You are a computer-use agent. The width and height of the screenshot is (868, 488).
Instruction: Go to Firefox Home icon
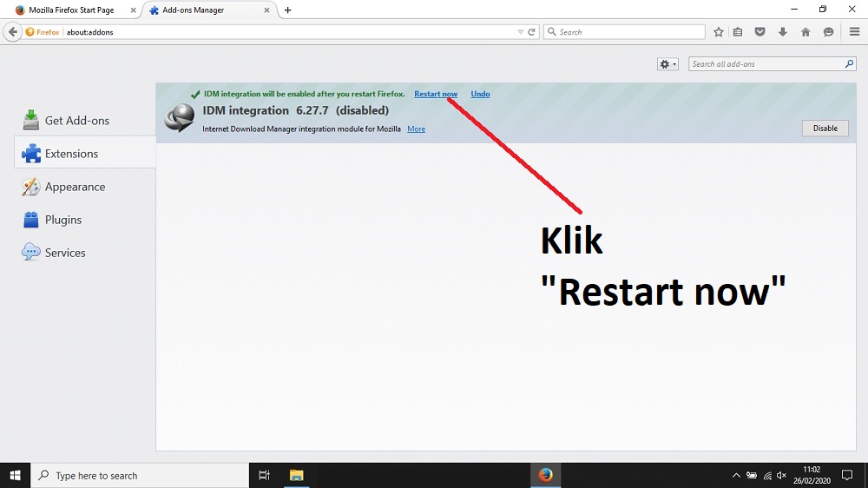(806, 32)
